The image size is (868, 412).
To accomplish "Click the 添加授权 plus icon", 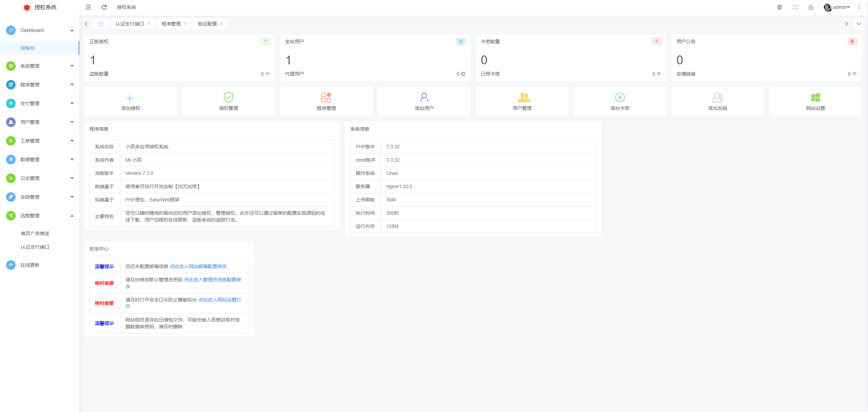I will point(130,98).
